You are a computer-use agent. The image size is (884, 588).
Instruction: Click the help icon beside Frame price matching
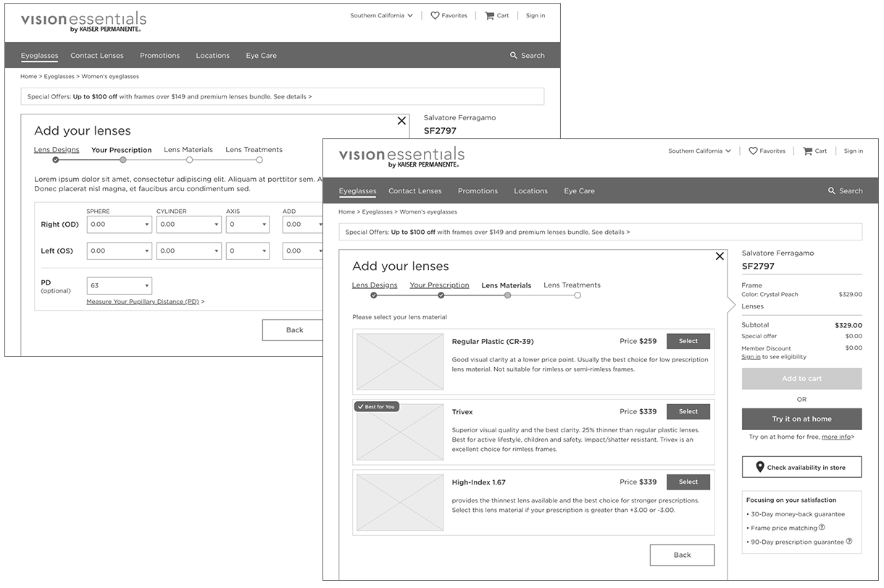pos(822,528)
